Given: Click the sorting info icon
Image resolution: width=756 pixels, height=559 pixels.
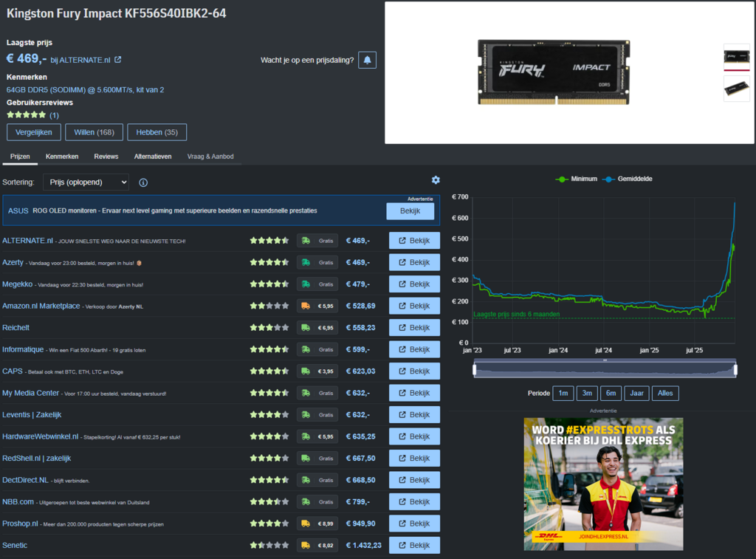Looking at the screenshot, I should pos(143,183).
